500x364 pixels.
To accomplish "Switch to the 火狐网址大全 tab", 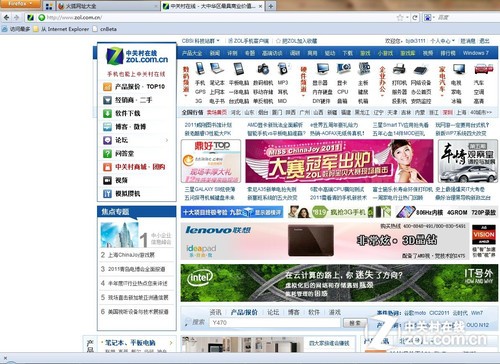I will pos(107,6).
